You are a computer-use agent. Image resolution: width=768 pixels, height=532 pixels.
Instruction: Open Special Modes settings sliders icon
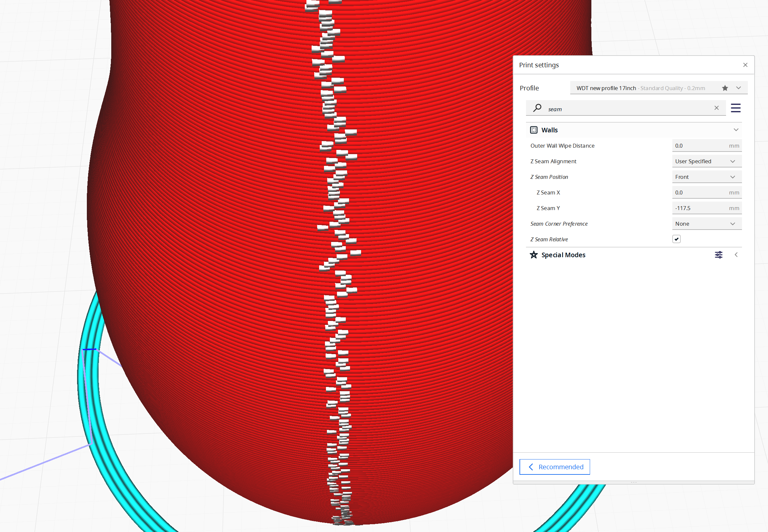pos(718,255)
